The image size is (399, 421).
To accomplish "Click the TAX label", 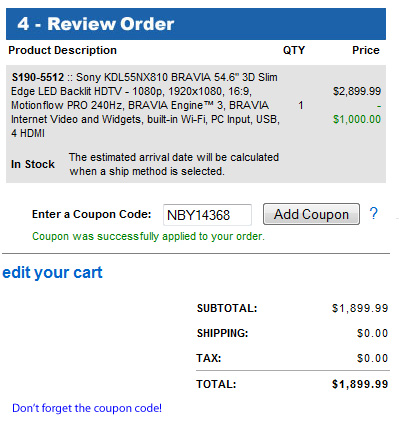I will [x=209, y=358].
